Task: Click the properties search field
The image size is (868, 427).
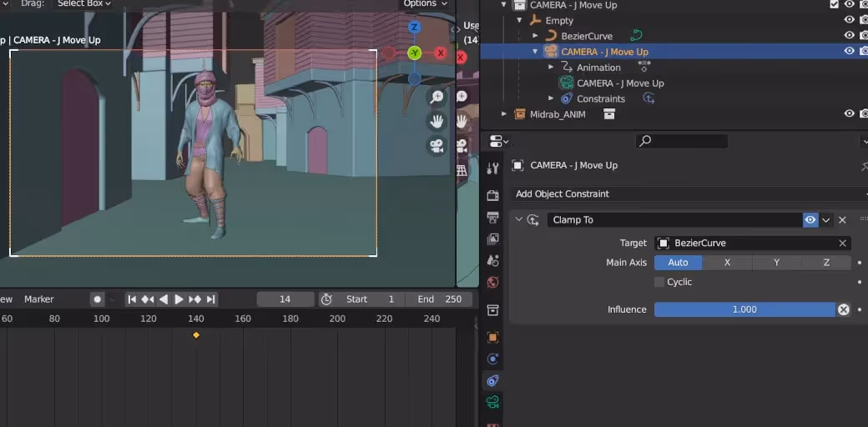Action: pos(681,141)
